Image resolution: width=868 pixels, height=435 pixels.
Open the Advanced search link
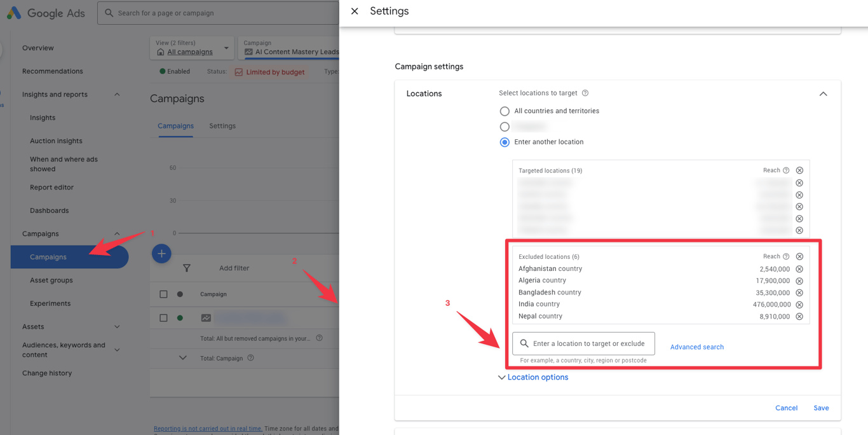pyautogui.click(x=696, y=347)
